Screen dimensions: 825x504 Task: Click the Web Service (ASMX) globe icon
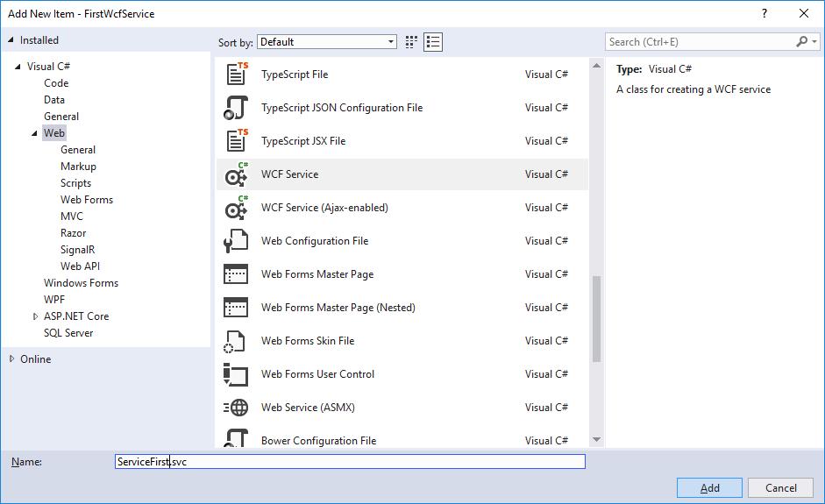236,408
